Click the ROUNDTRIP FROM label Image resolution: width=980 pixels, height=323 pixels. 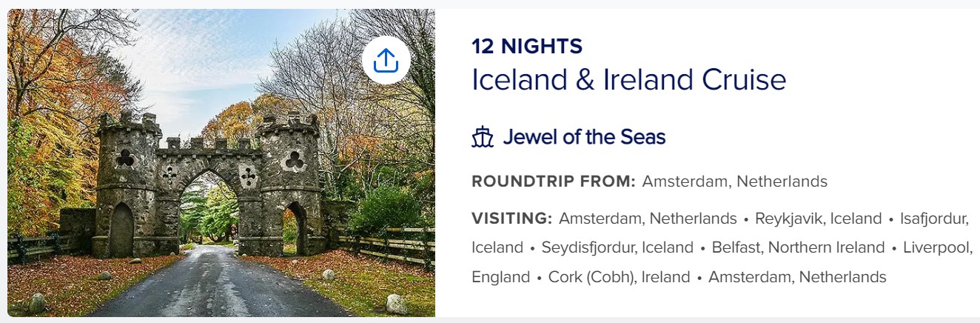tap(554, 182)
